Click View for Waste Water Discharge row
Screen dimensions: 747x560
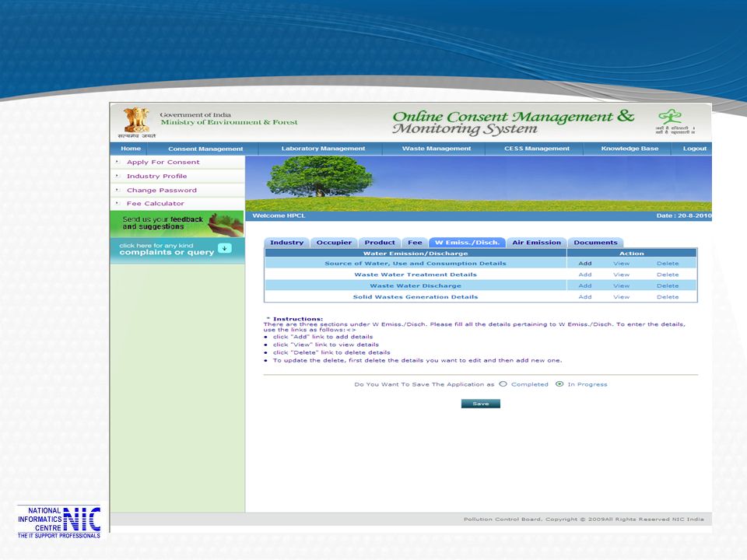pos(621,285)
